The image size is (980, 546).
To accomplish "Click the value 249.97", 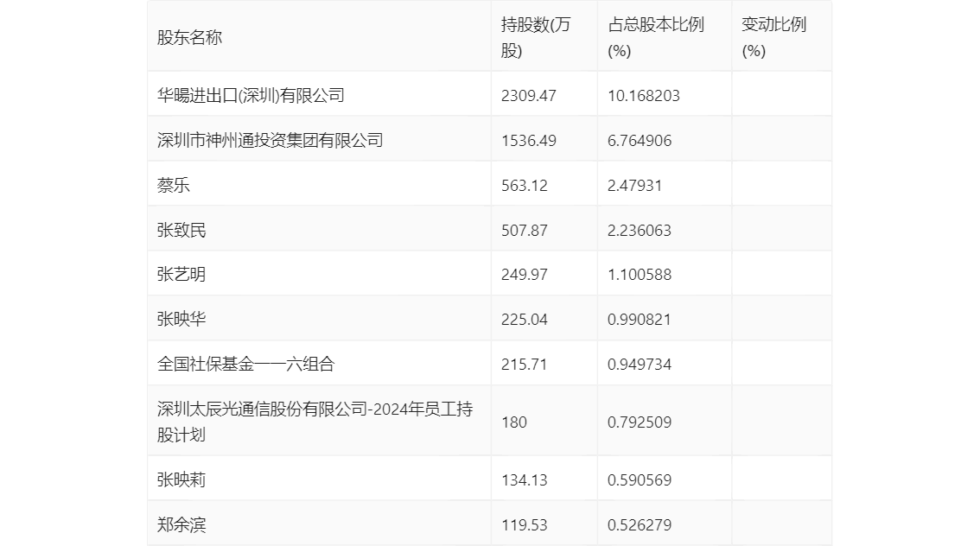I will click(524, 274).
